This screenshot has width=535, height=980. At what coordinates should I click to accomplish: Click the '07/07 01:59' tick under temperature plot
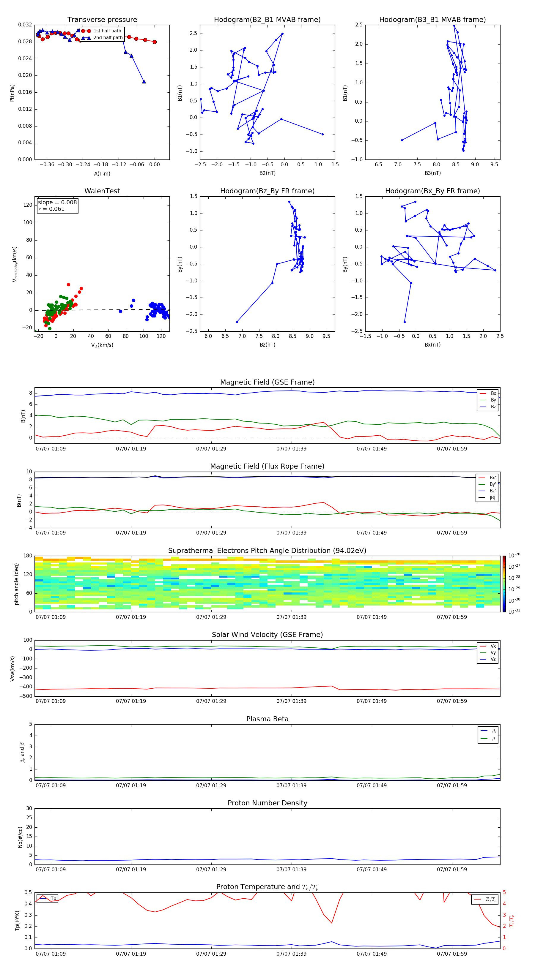click(x=451, y=954)
